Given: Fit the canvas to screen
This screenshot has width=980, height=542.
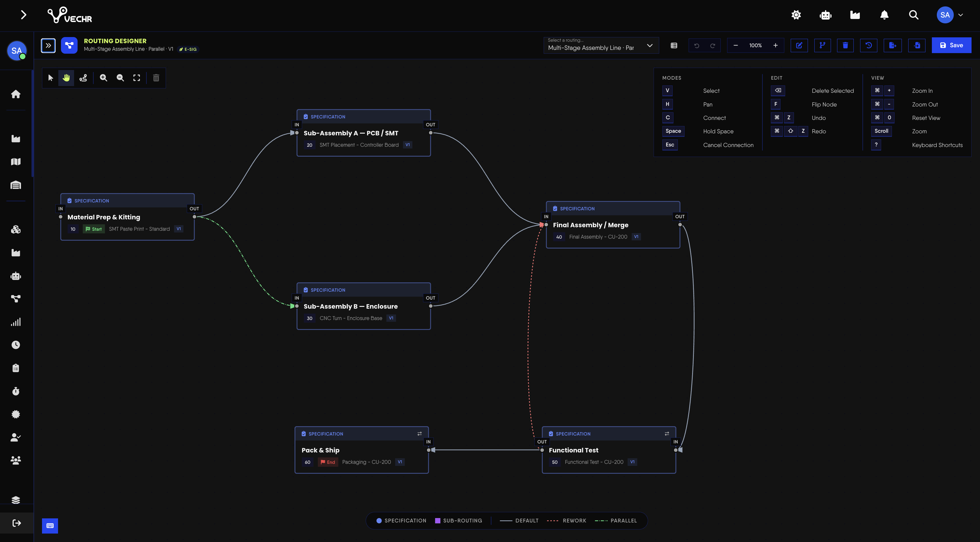Looking at the screenshot, I should [136, 78].
